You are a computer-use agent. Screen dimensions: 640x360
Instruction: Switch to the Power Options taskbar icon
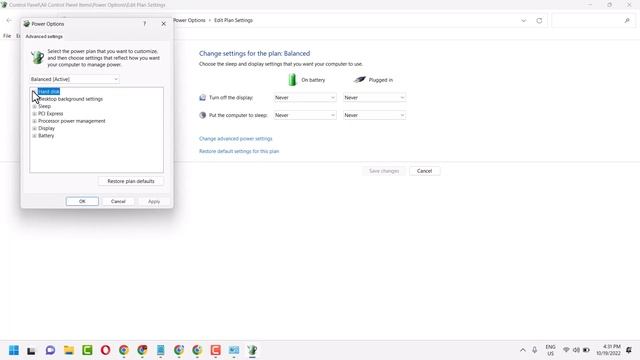[252, 350]
